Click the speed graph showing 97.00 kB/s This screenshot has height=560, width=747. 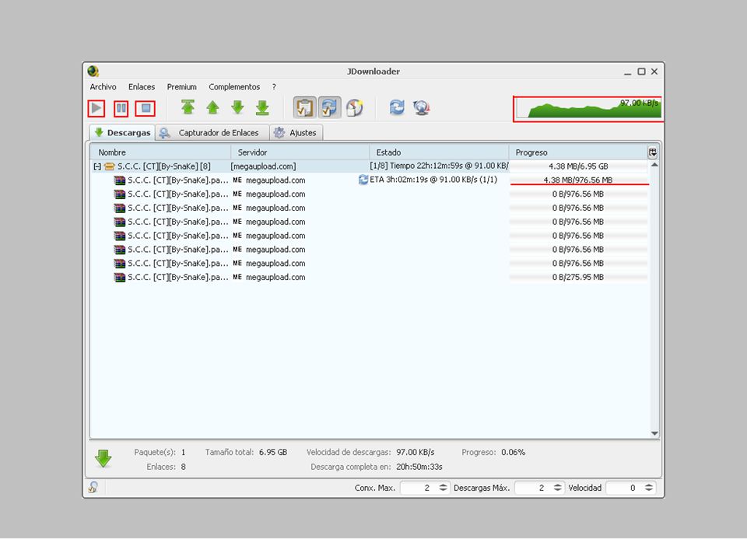point(588,109)
